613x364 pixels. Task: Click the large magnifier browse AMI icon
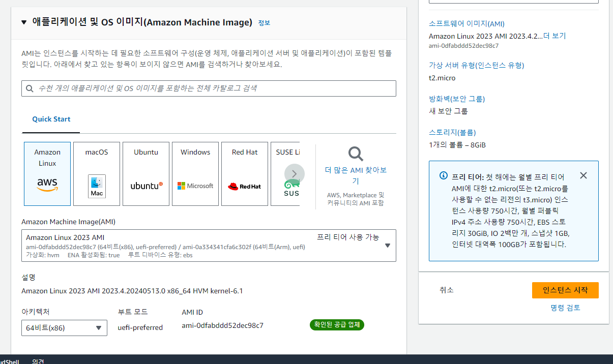point(356,154)
